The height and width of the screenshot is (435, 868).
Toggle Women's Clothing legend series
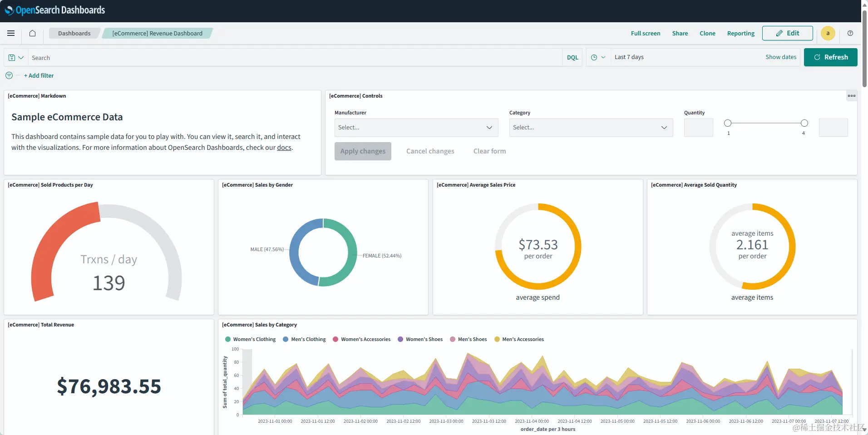coord(251,339)
